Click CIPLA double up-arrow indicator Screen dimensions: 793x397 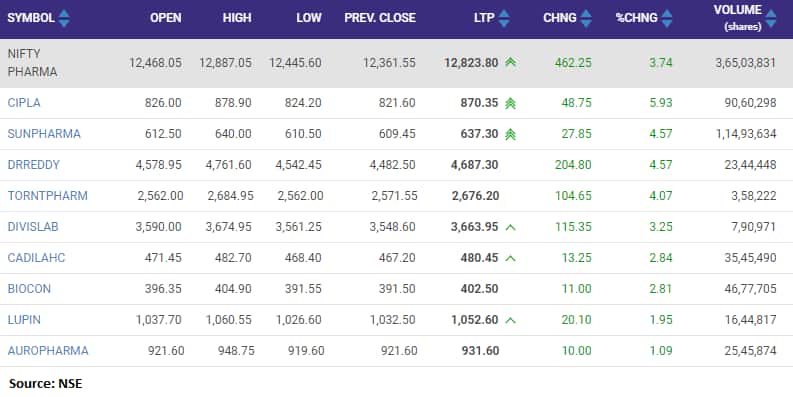510,103
